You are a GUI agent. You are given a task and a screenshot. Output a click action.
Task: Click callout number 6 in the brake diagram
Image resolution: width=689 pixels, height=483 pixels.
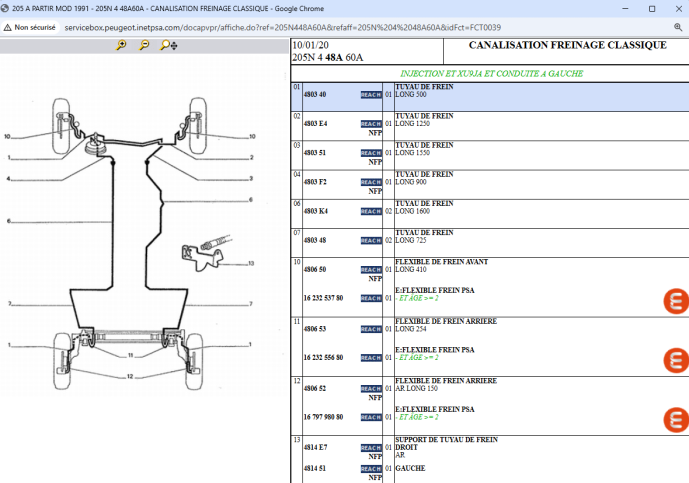pyautogui.click(x=7, y=221)
